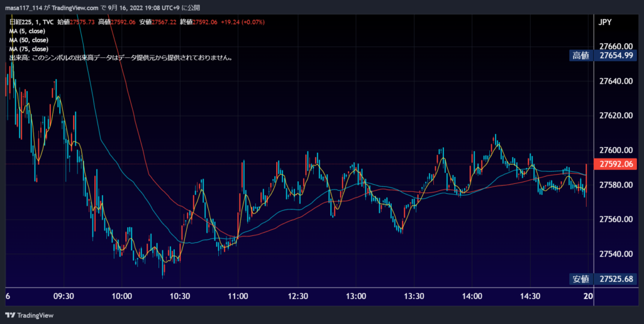The image size is (644, 324).
Task: Click the 高値 27654.99 price axis label
Action: pyautogui.click(x=603, y=55)
